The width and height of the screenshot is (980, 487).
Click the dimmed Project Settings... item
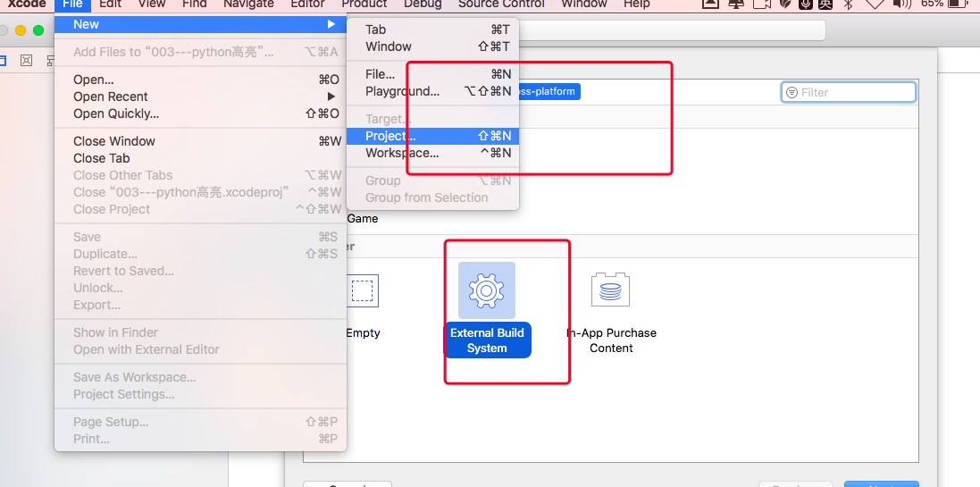click(200, 394)
